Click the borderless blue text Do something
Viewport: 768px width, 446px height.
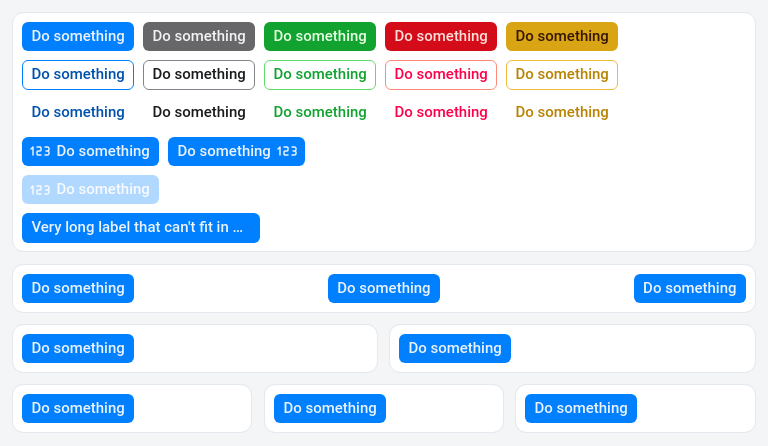pos(78,113)
